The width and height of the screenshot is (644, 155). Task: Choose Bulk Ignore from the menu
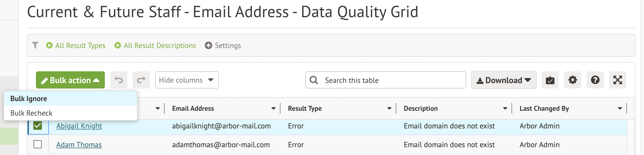click(x=29, y=99)
